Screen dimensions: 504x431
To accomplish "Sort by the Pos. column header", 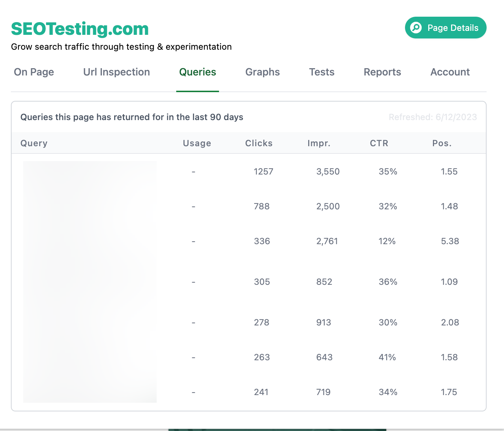I will coord(442,143).
